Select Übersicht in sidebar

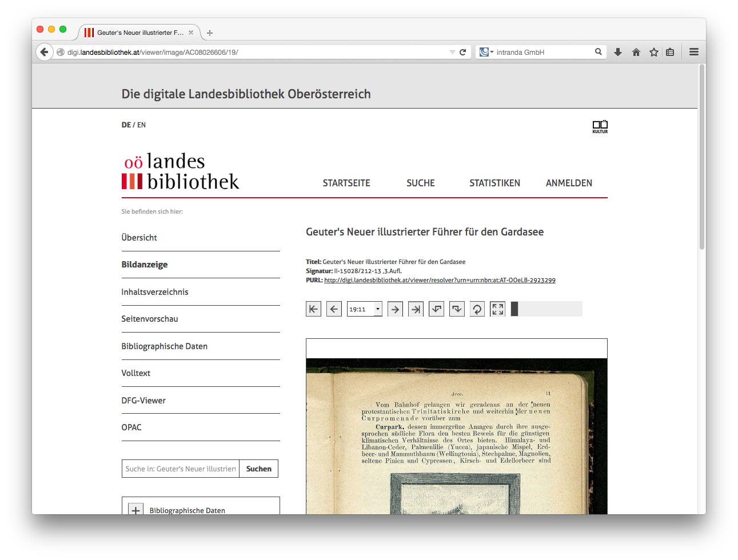pos(139,238)
